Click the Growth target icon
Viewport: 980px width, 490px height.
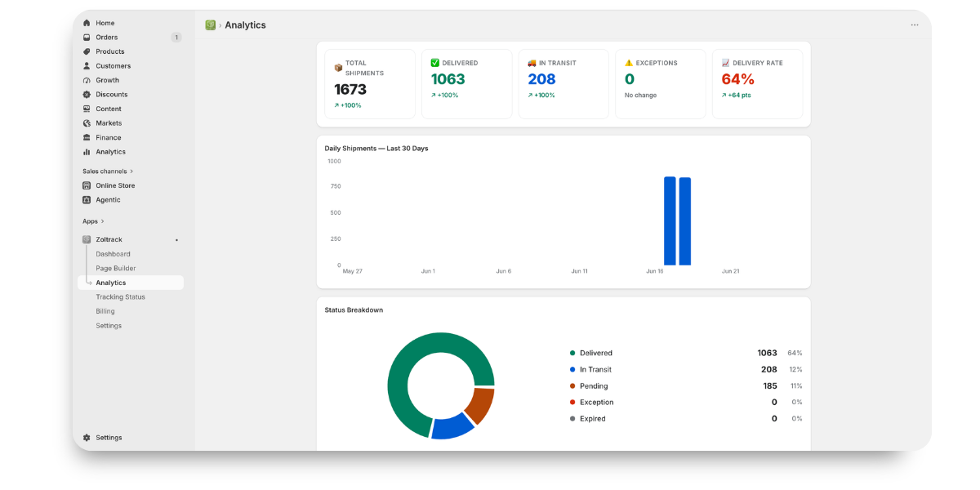click(87, 80)
